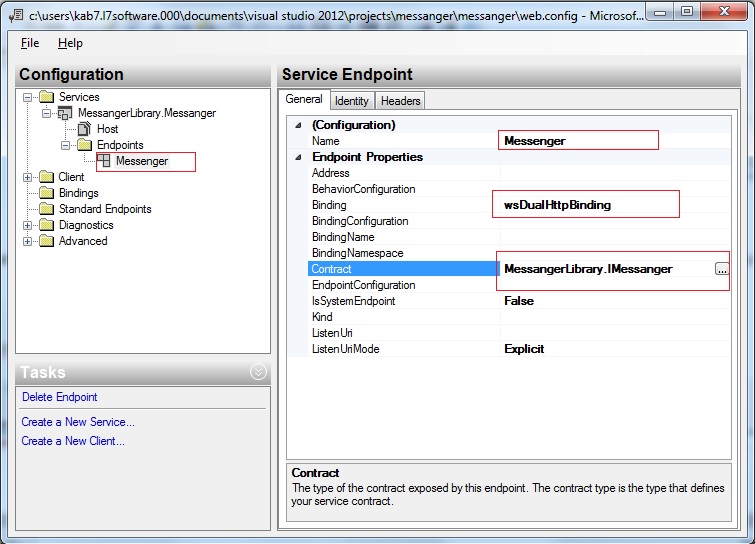The width and height of the screenshot is (755, 544).
Task: Click the Delete Endpoint link
Action: (x=60, y=397)
